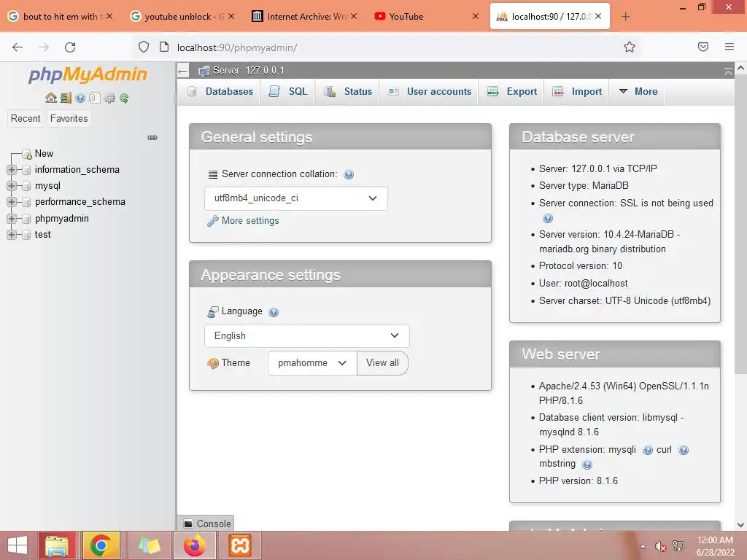Open a new browser tab
This screenshot has width=747, height=560.
[x=625, y=17]
